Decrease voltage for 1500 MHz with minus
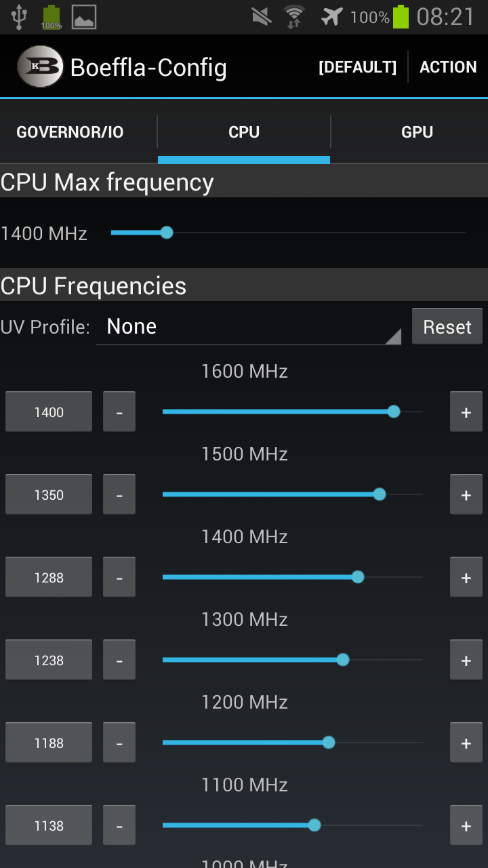The image size is (488, 868). click(119, 494)
